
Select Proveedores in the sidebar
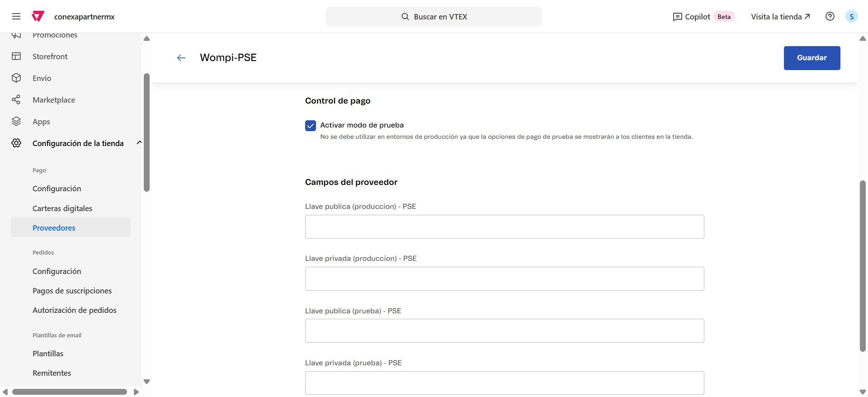pyautogui.click(x=54, y=228)
